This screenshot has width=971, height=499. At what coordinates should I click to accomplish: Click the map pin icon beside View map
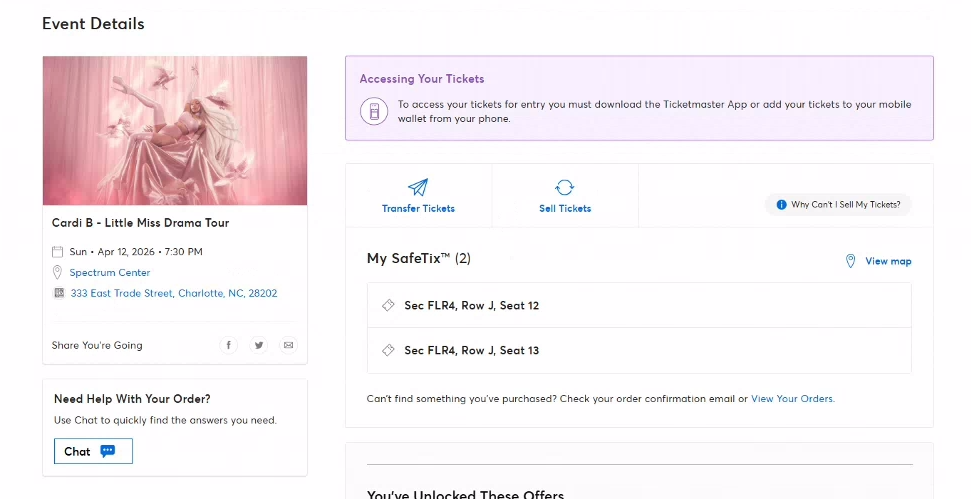(x=851, y=261)
